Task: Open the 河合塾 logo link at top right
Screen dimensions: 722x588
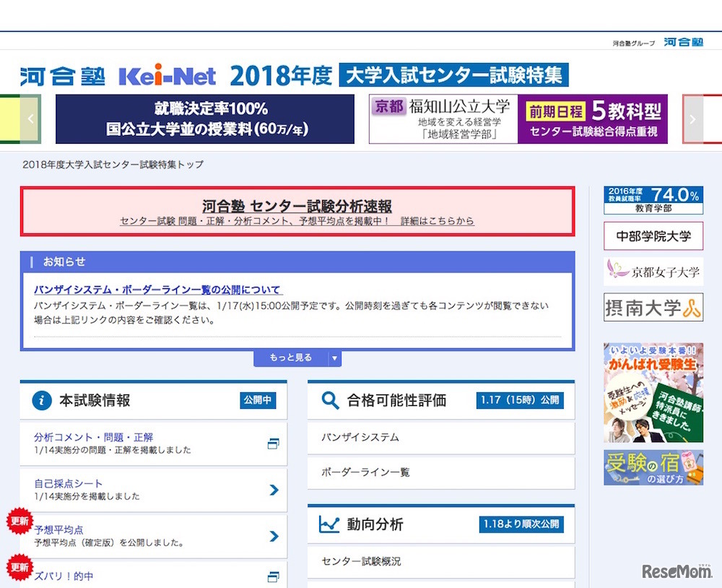Action: point(683,43)
